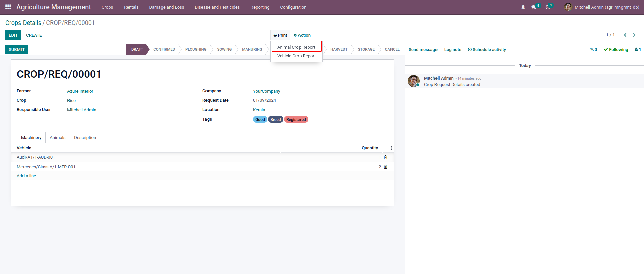Viewport: 644px width, 274px height.
Task: Open YourCompany company link
Action: pyautogui.click(x=267, y=91)
